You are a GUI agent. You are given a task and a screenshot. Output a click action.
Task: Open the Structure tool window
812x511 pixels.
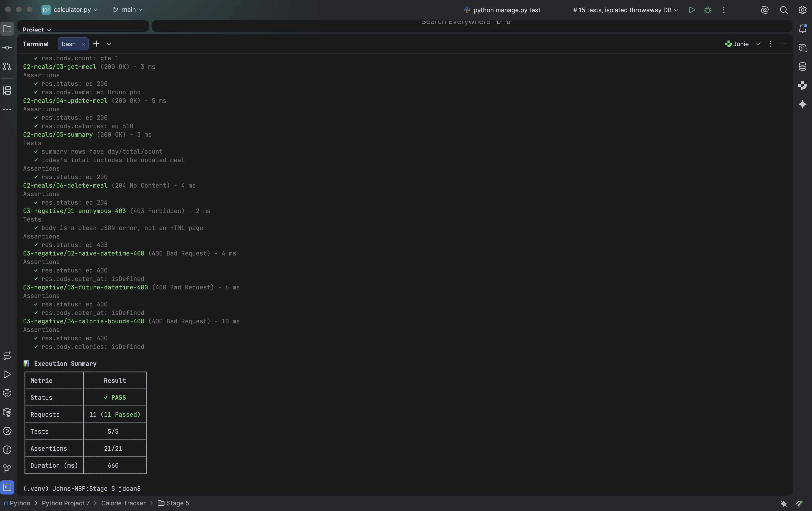tap(7, 91)
